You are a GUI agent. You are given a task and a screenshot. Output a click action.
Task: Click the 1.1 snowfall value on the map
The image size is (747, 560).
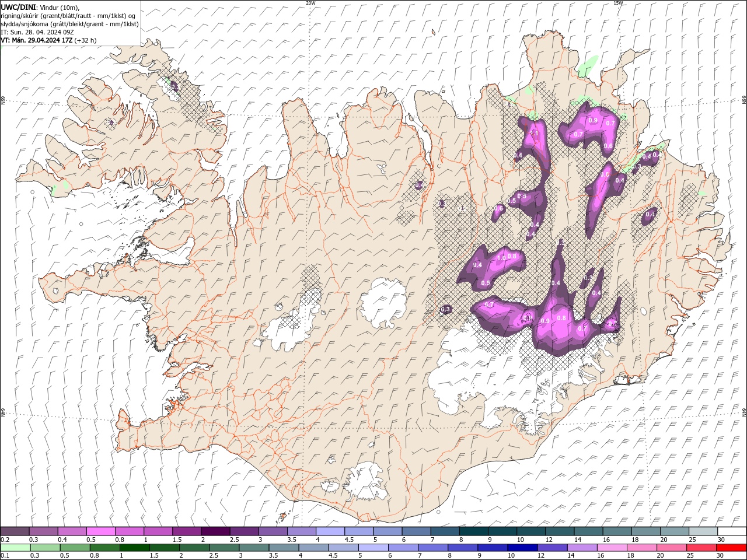(x=533, y=134)
